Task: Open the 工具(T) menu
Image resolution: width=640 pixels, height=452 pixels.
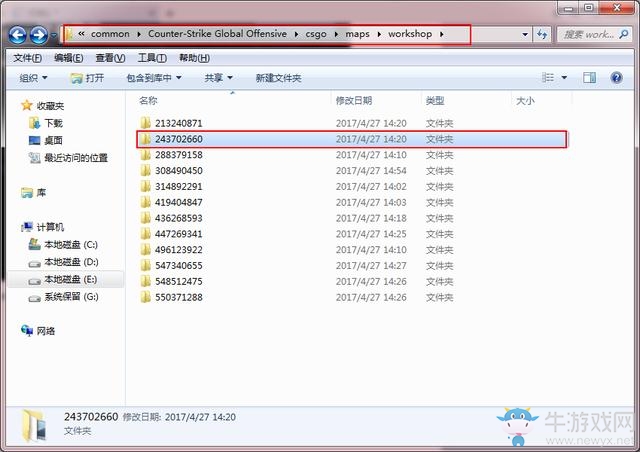Action: coord(152,58)
